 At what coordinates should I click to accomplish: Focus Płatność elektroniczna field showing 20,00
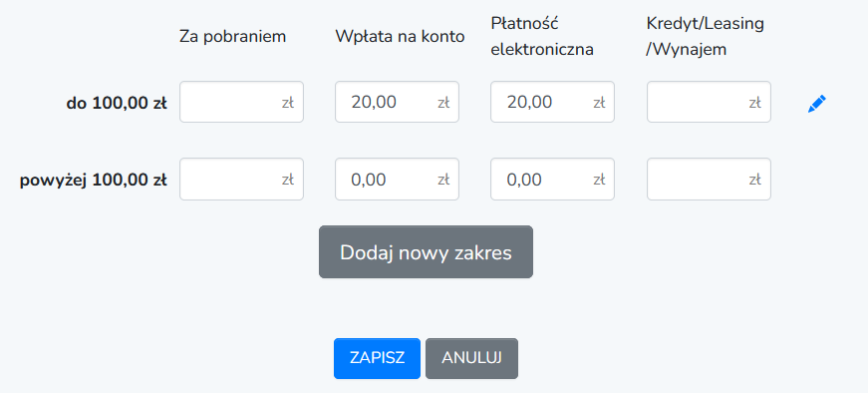[552, 102]
